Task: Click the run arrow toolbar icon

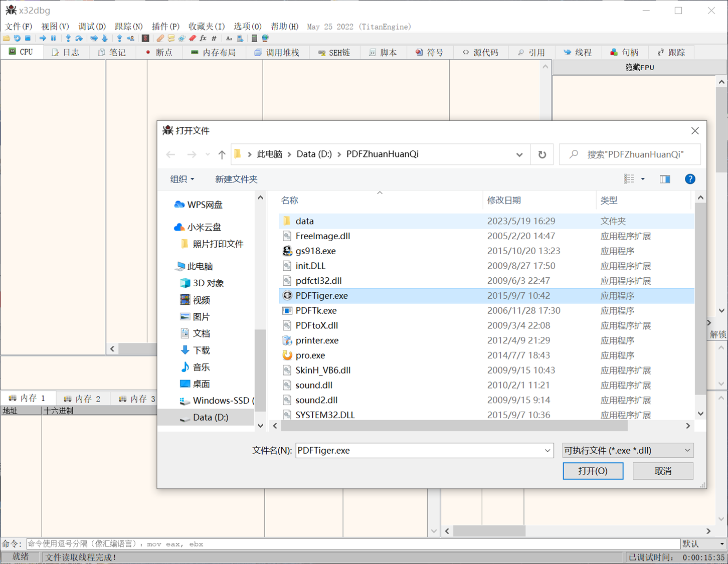Action: click(x=43, y=38)
